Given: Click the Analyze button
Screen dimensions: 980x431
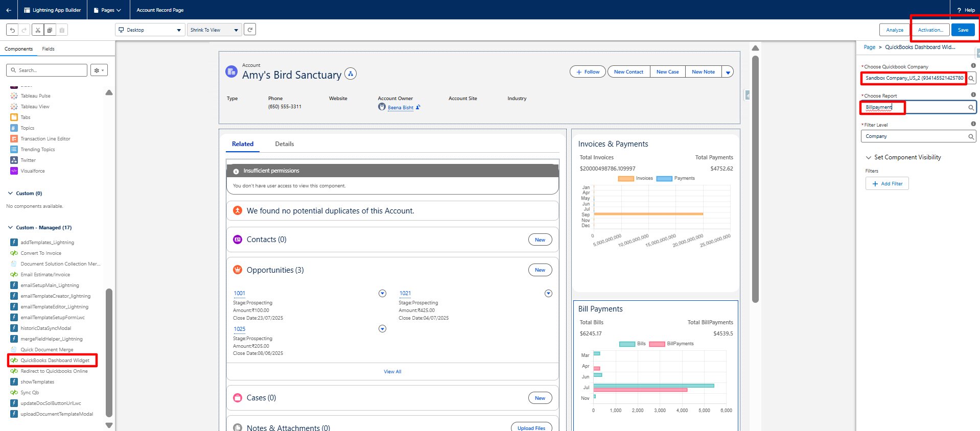Looking at the screenshot, I should [x=895, y=30].
